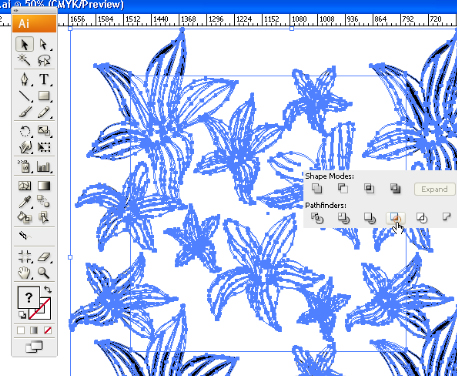The width and height of the screenshot is (457, 376).
Task: Choose the Live Paint Selection tool
Action: (x=44, y=218)
